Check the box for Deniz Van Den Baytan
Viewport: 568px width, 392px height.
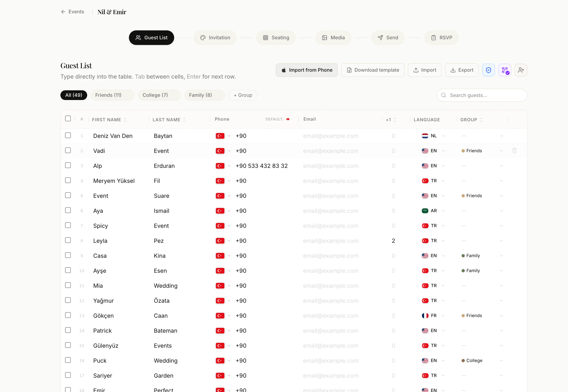[68, 135]
